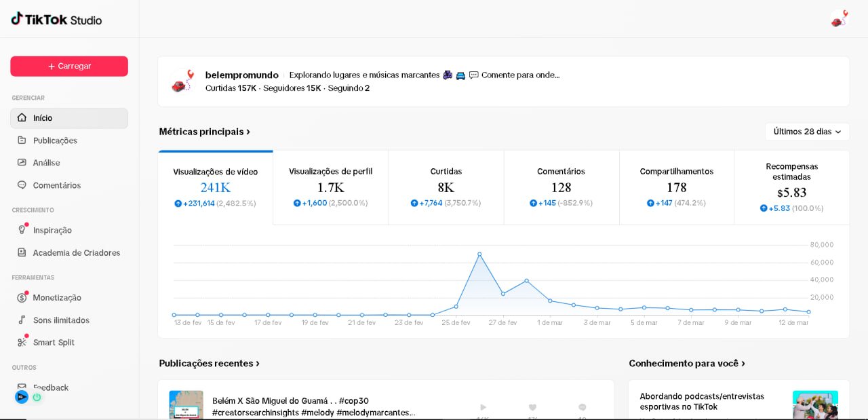
Task: Click the Seguindo 2 stat
Action: click(349, 88)
